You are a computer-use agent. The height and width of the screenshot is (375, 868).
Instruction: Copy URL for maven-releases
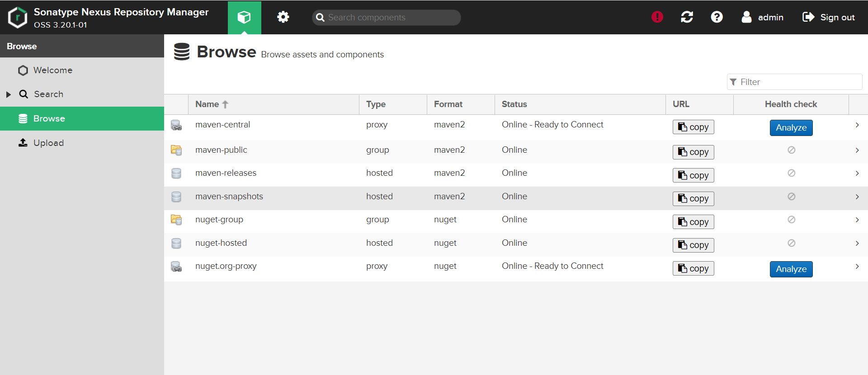tap(693, 175)
